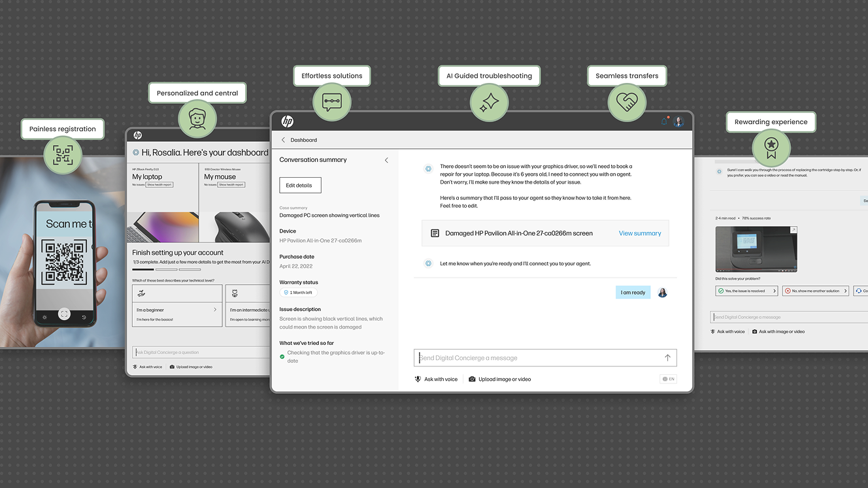
Task: Show health report for My laptop
Action: pos(159,185)
